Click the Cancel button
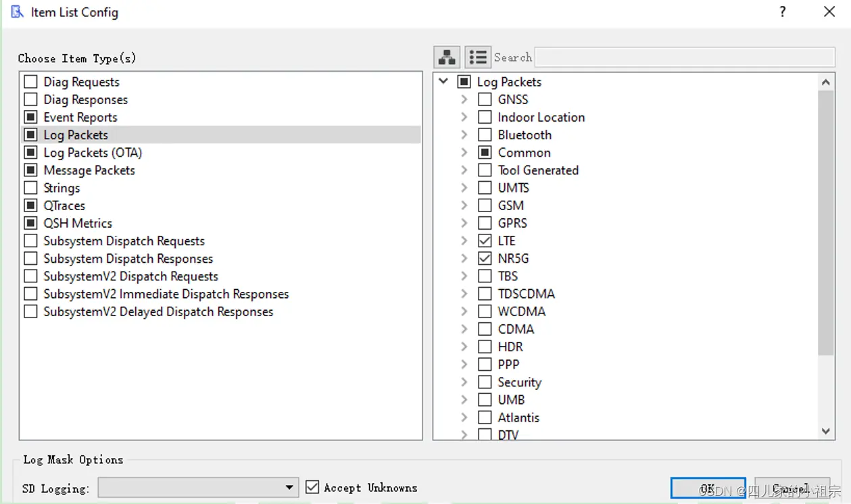Image resolution: width=851 pixels, height=504 pixels. [792, 488]
